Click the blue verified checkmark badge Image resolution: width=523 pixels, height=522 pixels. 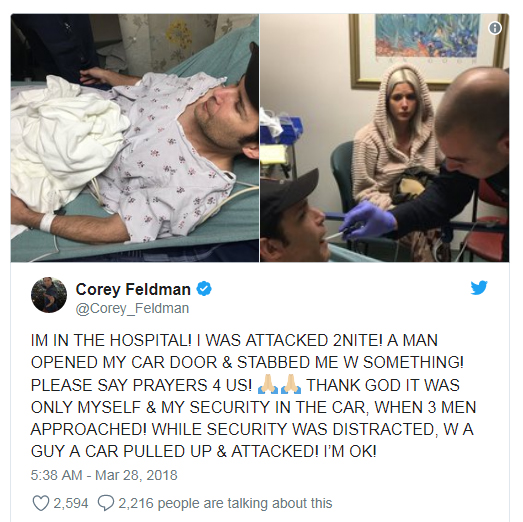[x=204, y=289]
